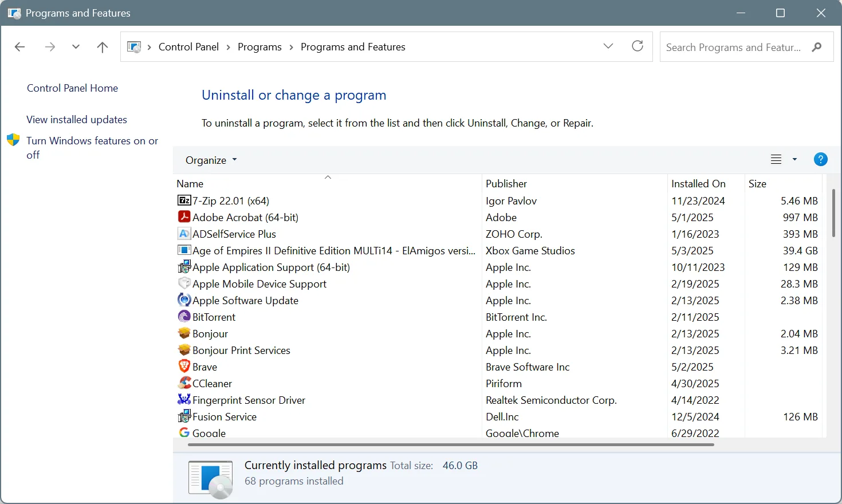Click the Fusion Service icon
The width and height of the screenshot is (842, 504).
tap(184, 416)
